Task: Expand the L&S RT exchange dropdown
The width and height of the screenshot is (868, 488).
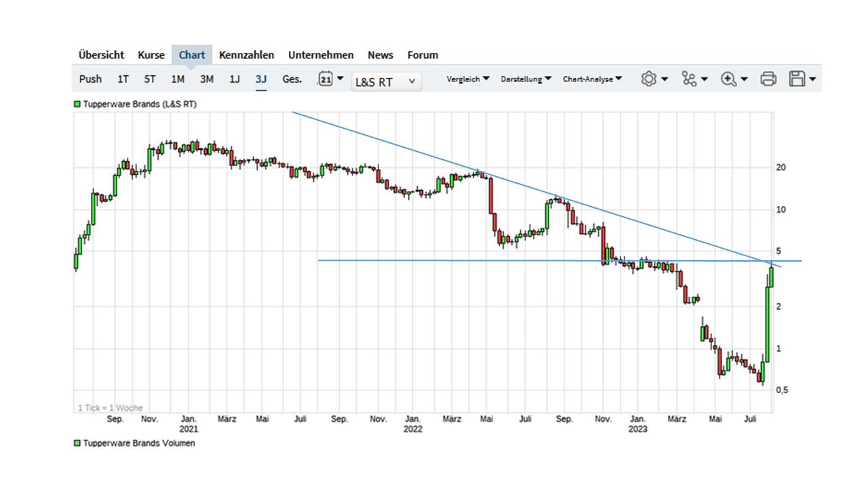Action: (386, 82)
